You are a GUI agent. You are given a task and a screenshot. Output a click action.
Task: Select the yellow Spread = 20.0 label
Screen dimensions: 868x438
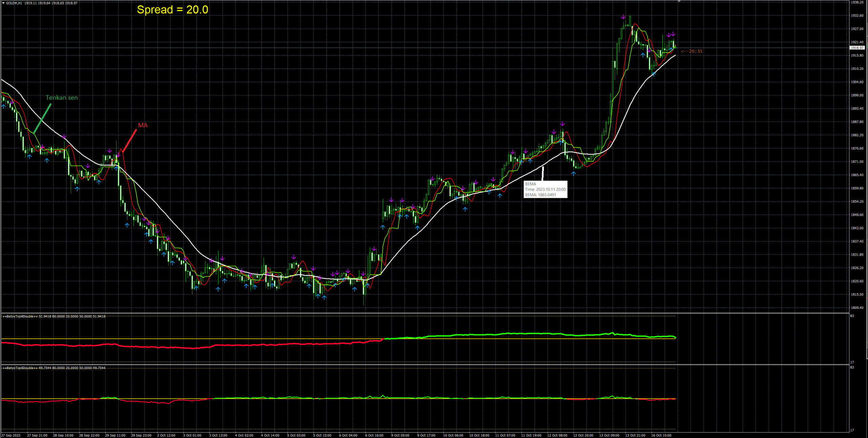[x=172, y=10]
